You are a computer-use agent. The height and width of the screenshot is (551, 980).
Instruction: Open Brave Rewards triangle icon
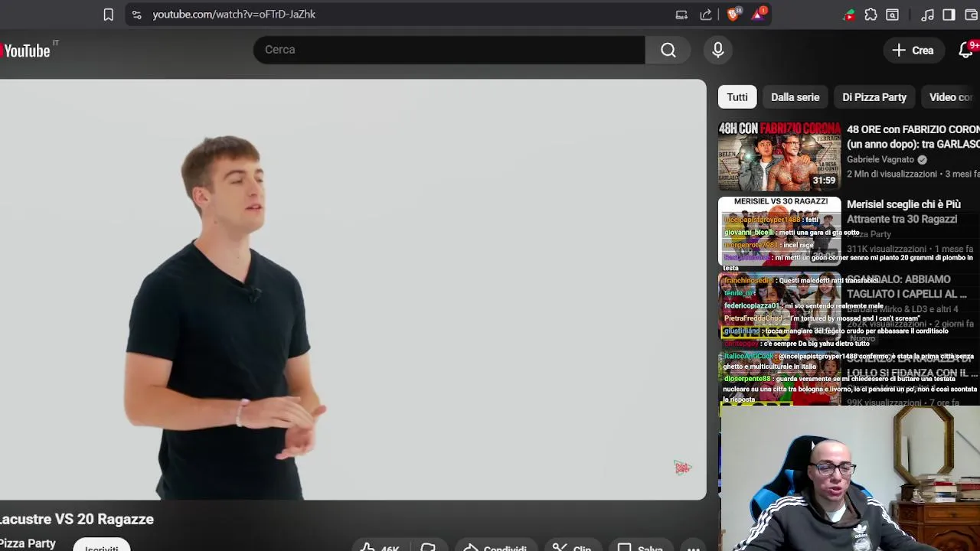click(x=759, y=15)
